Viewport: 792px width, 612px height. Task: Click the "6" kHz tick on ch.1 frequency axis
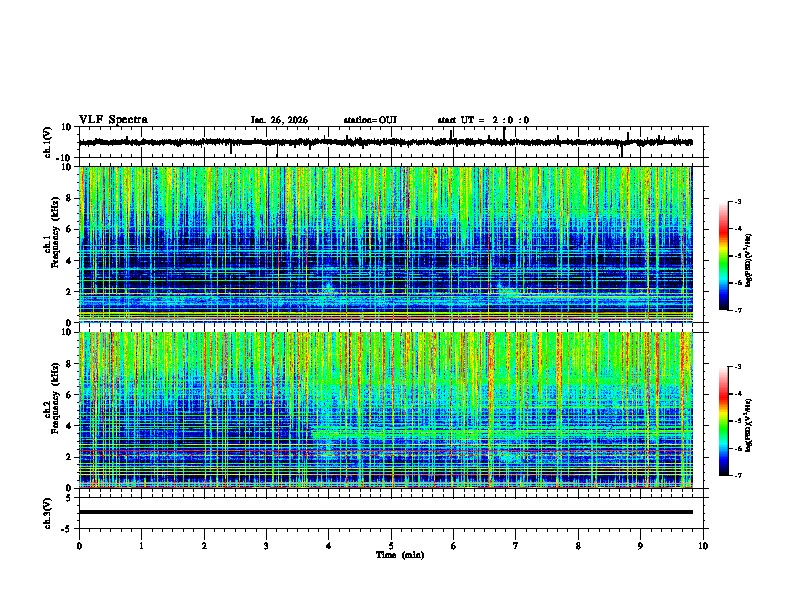[x=70, y=229]
